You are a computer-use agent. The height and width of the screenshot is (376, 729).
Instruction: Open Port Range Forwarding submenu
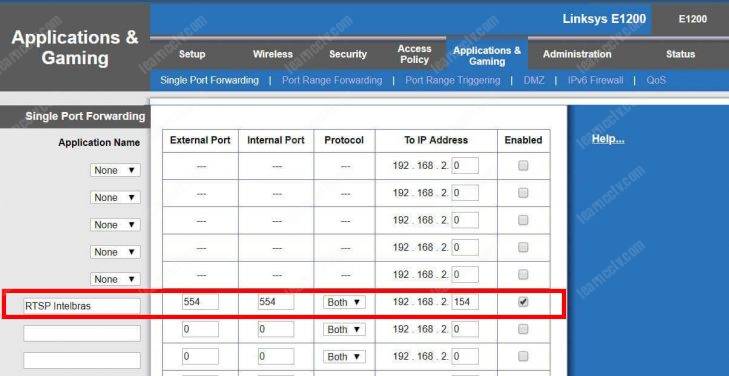coord(332,80)
